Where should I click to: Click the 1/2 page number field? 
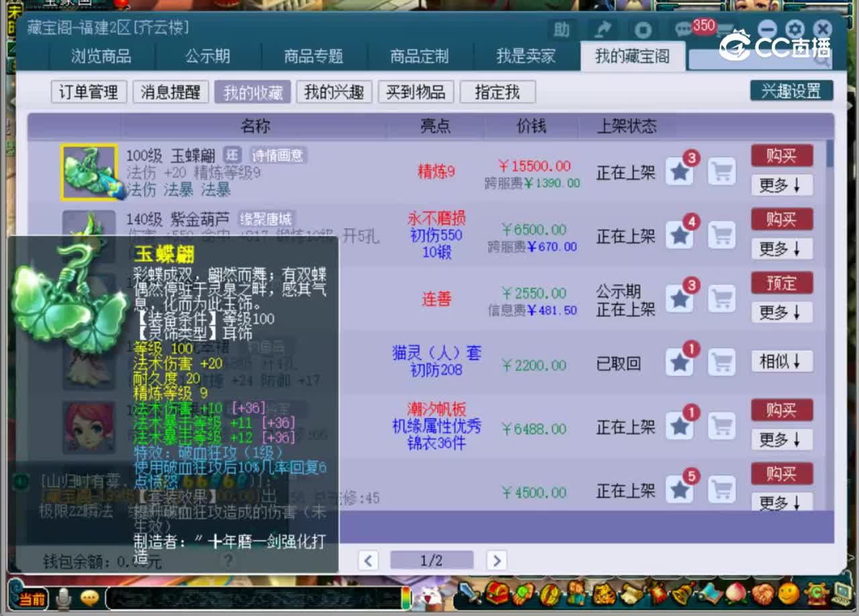click(432, 560)
